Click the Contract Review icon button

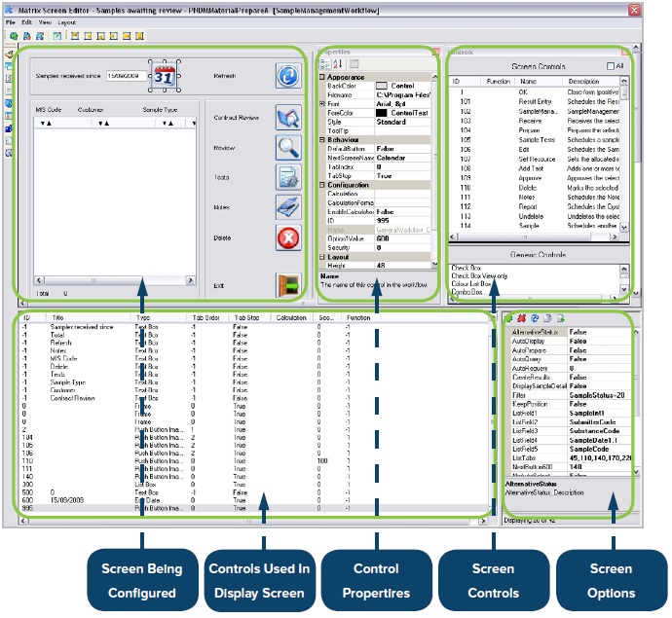[x=288, y=118]
